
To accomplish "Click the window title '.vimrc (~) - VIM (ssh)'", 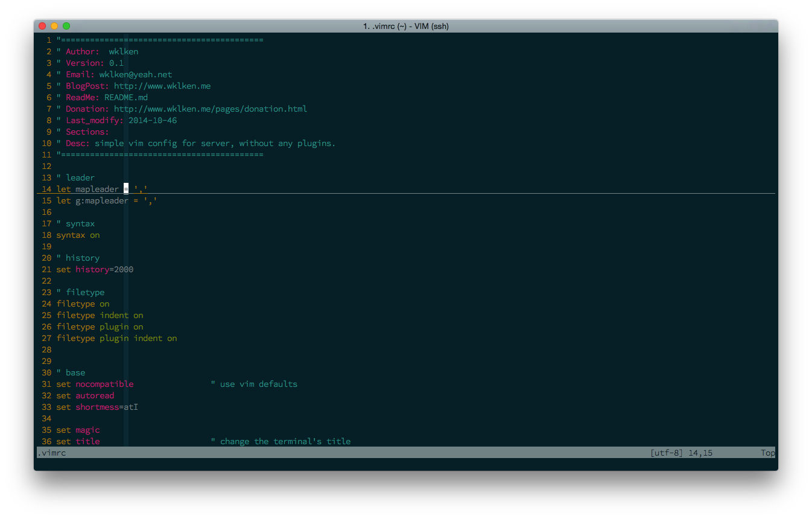I will [405, 26].
